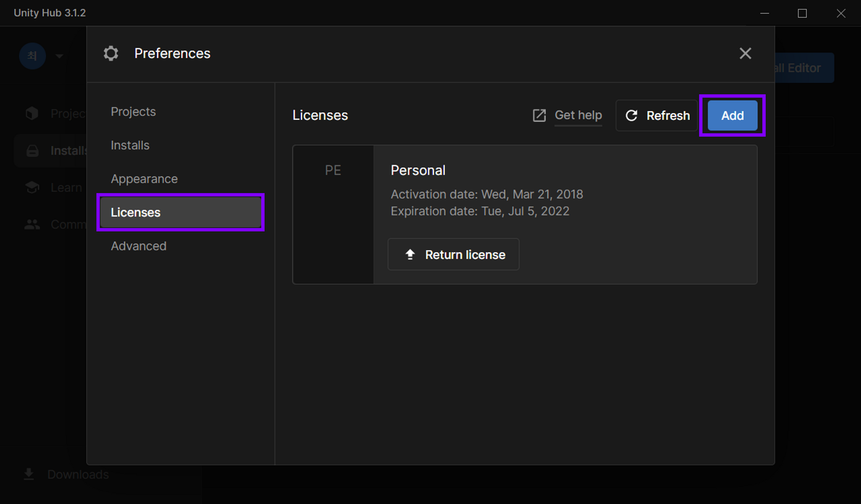Click the Downloads arrow icon

[x=29, y=474]
